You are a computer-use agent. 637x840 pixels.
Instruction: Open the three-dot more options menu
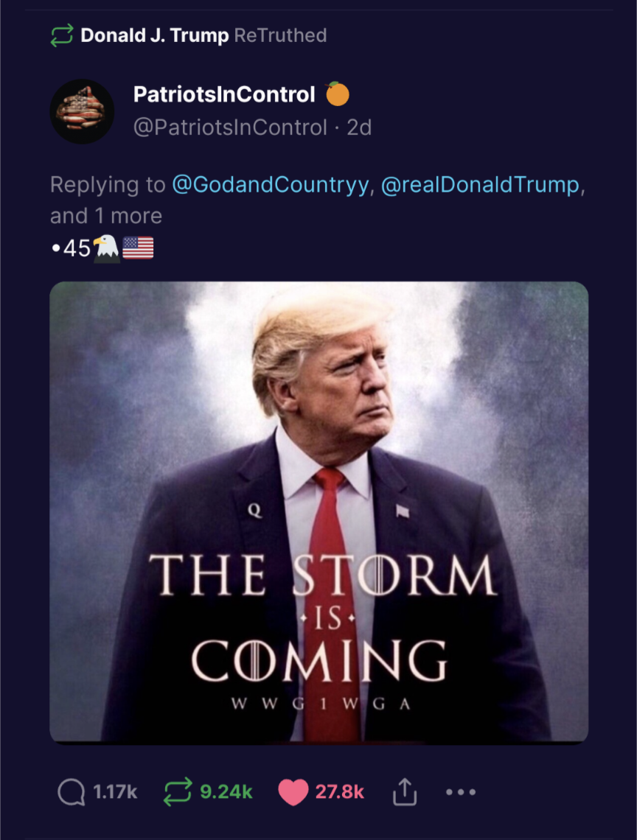point(461,792)
